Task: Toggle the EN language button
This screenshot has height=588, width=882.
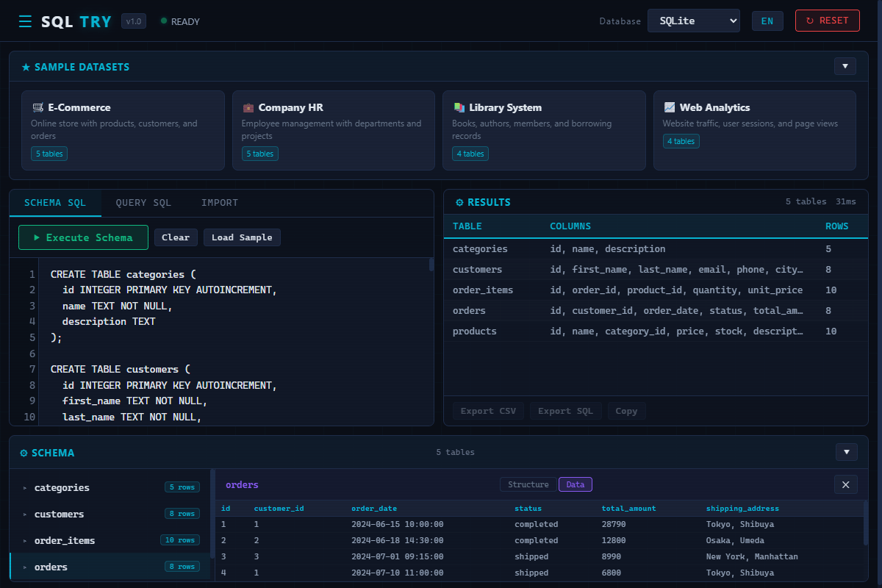Action: click(767, 21)
